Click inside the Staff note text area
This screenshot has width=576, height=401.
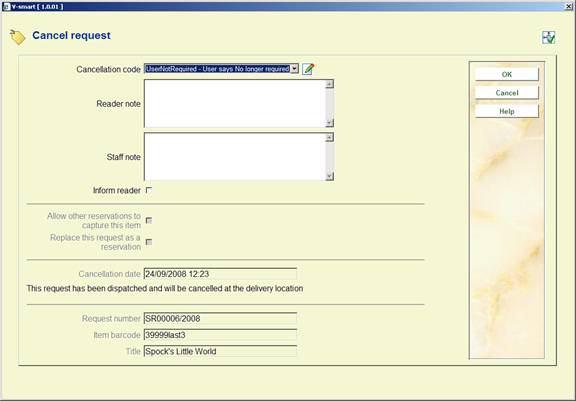235,157
